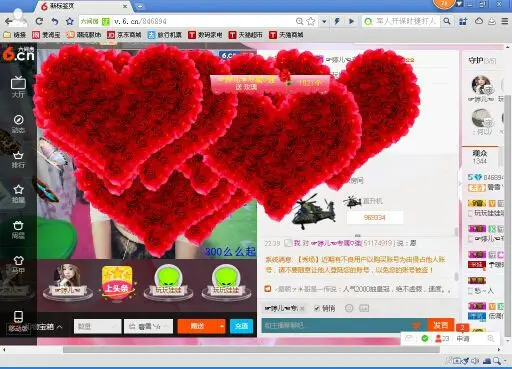512x369 pixels.
Task: Select the 观众 1344 audience tab
Action: pyautogui.click(x=480, y=157)
